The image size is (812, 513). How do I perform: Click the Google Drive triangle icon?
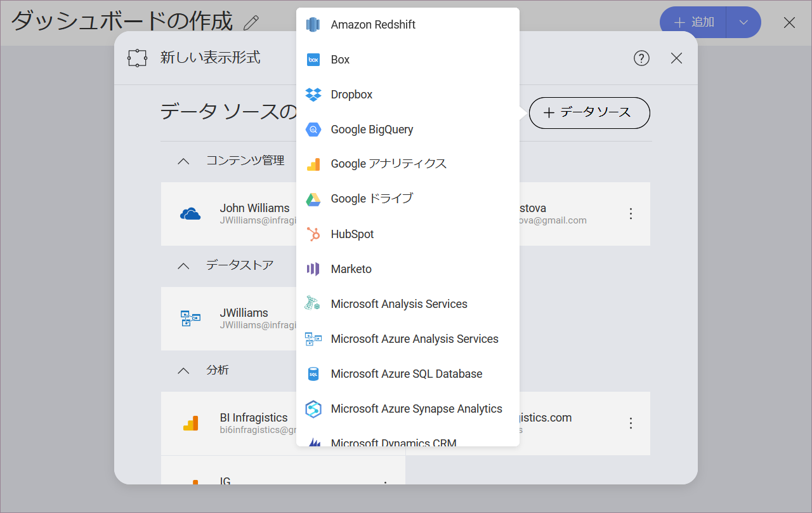[313, 199]
